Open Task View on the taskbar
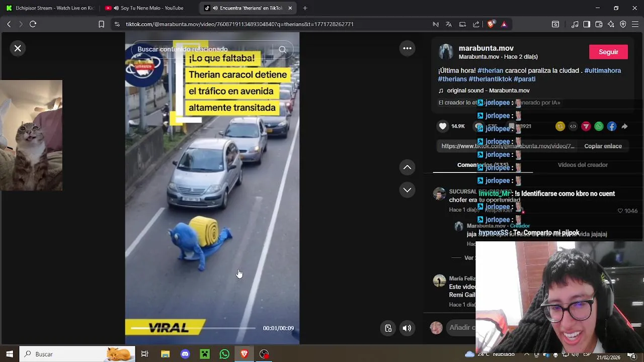Viewport: 644px width, 362px height. [145, 354]
